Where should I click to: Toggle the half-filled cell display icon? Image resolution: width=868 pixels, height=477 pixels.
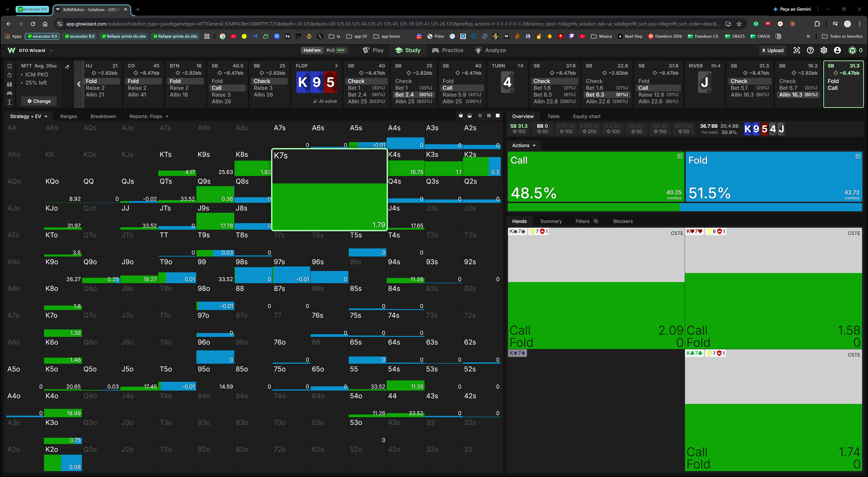(x=470, y=116)
